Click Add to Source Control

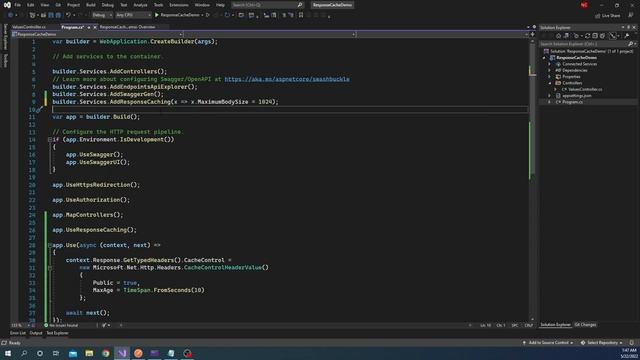[548, 343]
